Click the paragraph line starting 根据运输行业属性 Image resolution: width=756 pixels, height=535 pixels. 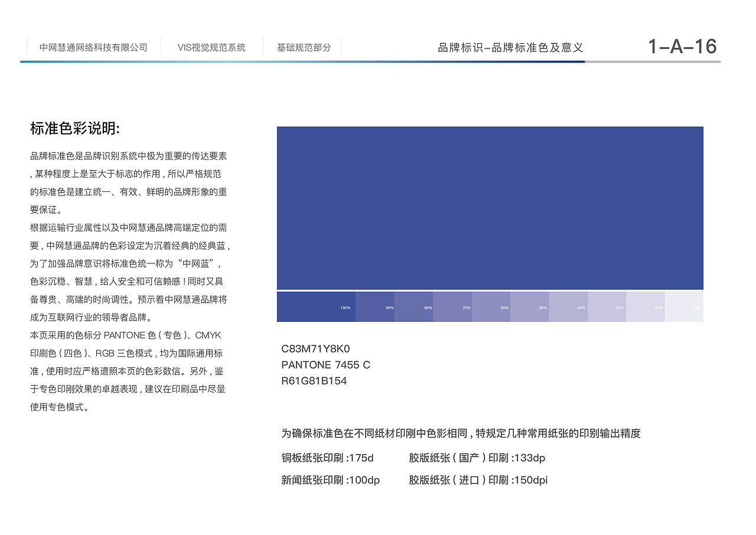click(x=129, y=228)
